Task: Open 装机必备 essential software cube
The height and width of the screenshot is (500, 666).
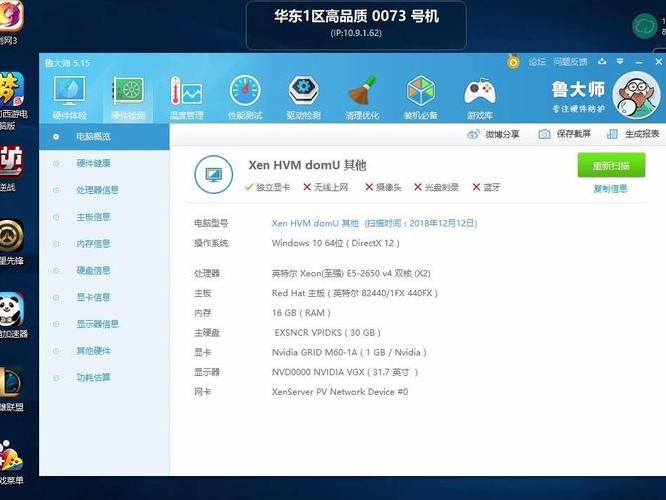Action: 420,97
